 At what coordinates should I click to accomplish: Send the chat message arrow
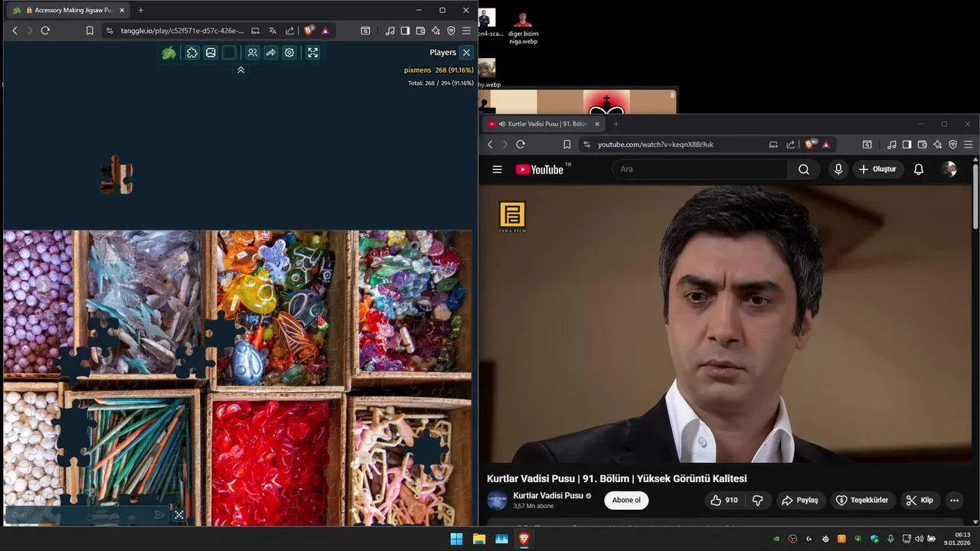click(x=159, y=515)
